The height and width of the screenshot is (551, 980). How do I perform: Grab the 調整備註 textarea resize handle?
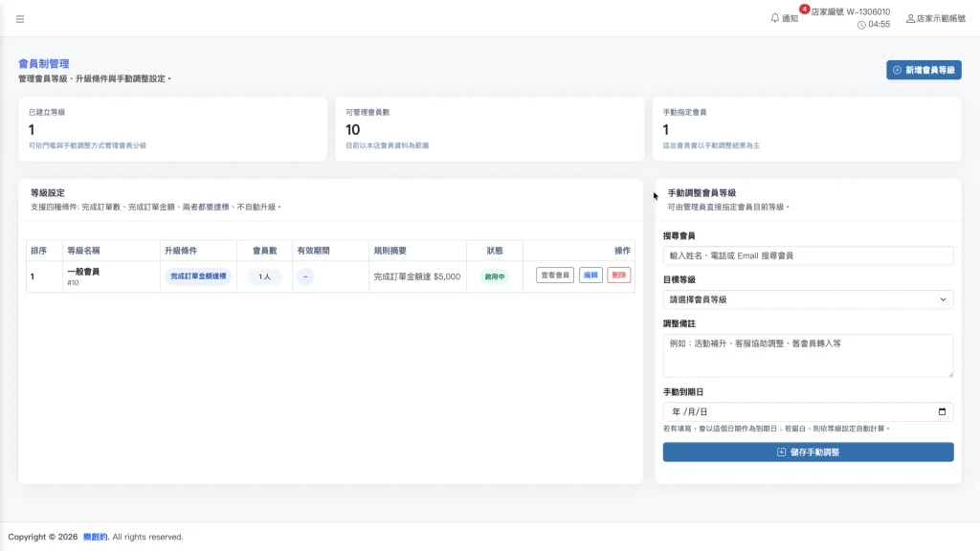point(949,373)
